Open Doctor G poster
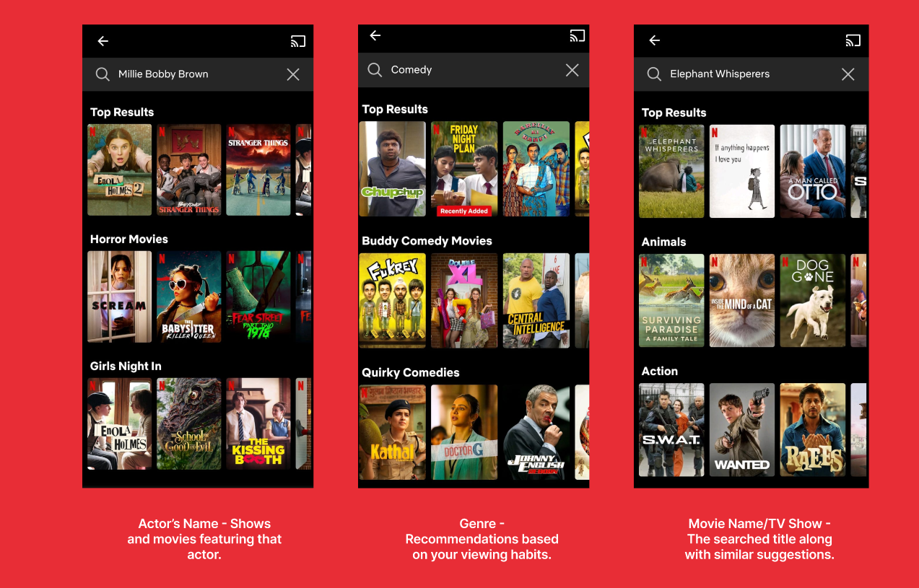Image resolution: width=919 pixels, height=588 pixels. (x=464, y=432)
